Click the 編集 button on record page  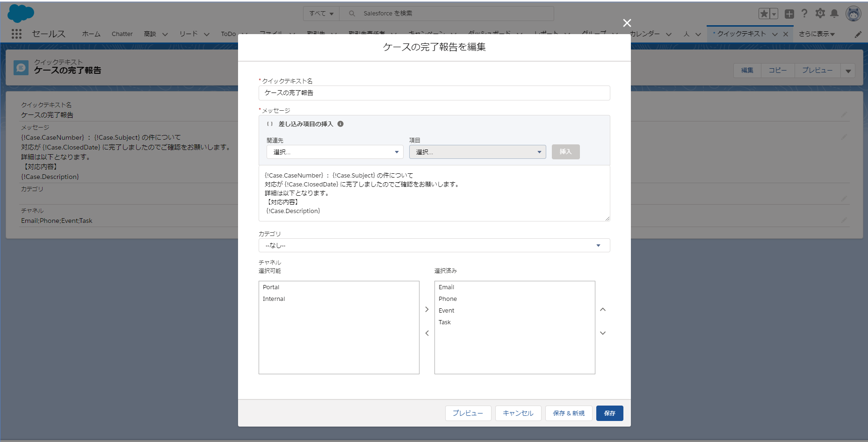click(747, 71)
